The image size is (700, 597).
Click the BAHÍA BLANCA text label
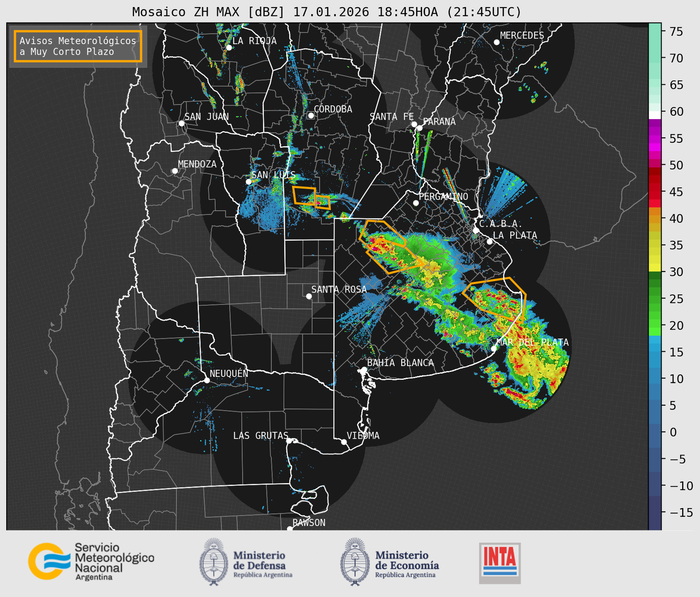pyautogui.click(x=400, y=363)
